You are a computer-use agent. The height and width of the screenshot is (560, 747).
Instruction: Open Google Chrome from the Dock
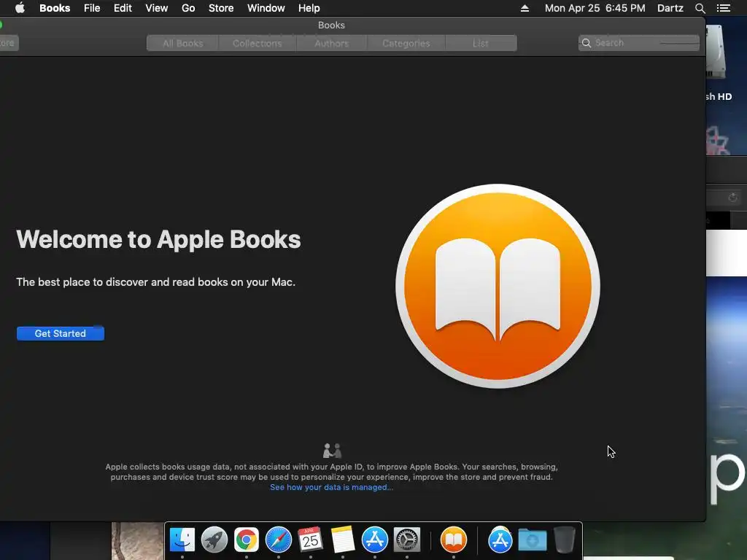click(247, 540)
